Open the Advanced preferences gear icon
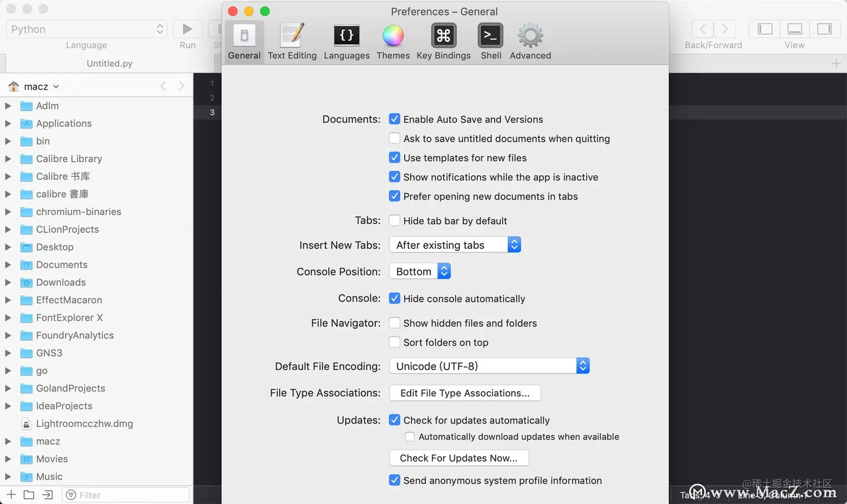 point(530,36)
